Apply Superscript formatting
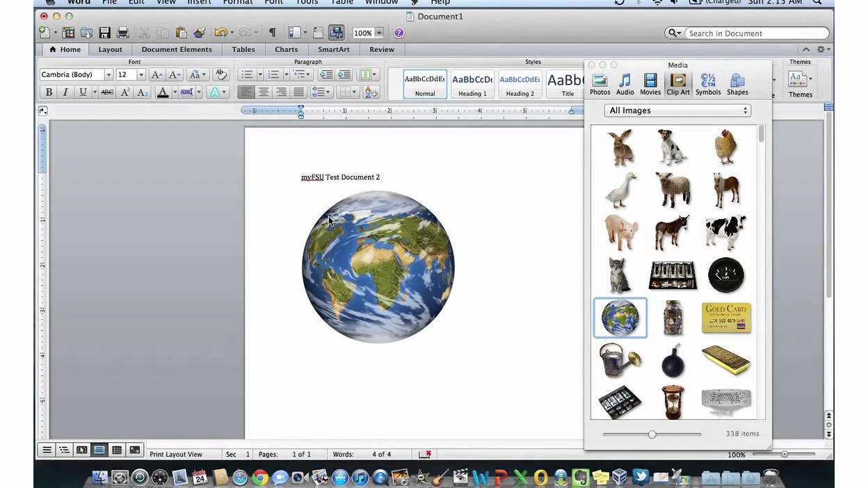The width and height of the screenshot is (868, 488). (125, 92)
